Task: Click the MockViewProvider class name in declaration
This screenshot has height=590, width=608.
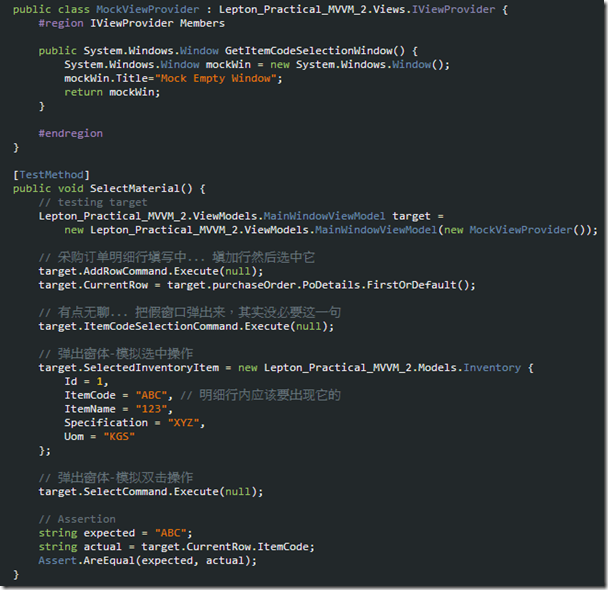Action: click(147, 9)
